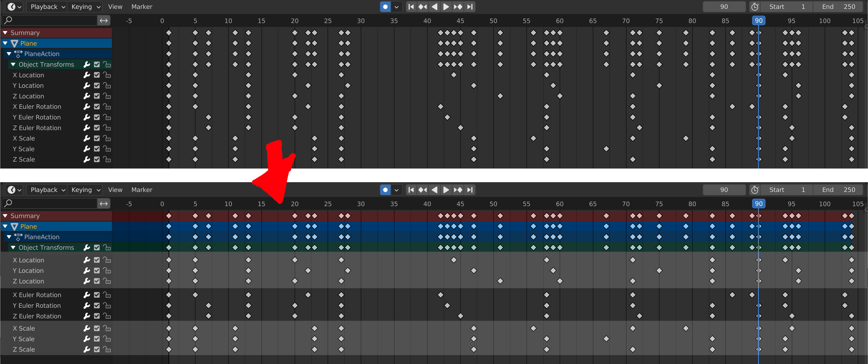Viewport: 868px width, 364px height.
Task: Toggle wrench icon for Y Scale bottom timeline
Action: [87, 339]
